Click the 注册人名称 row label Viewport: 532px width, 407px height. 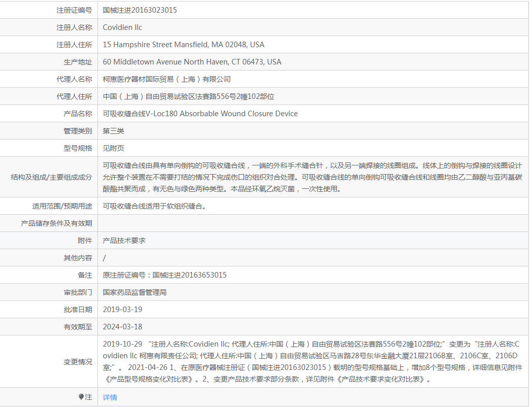click(74, 27)
